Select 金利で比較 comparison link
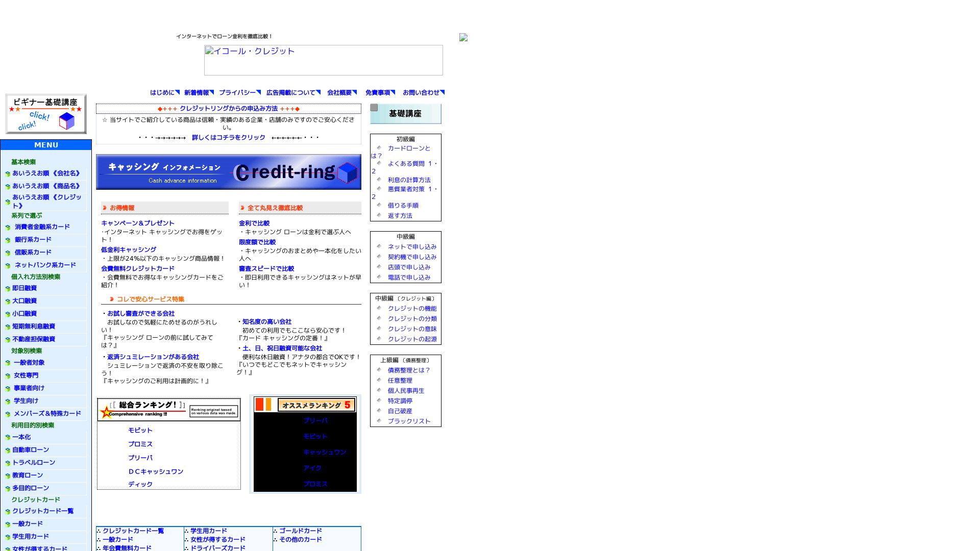 pos(254,223)
